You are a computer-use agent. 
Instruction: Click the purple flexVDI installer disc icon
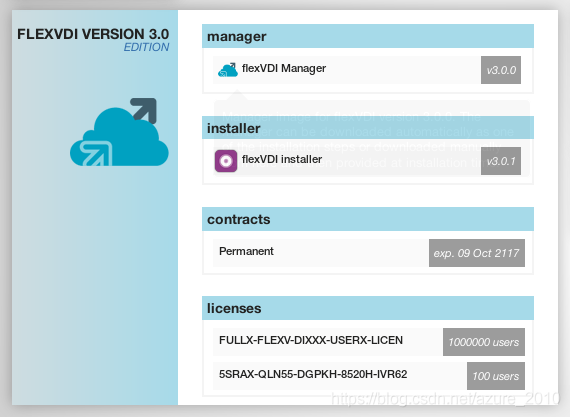click(226, 161)
